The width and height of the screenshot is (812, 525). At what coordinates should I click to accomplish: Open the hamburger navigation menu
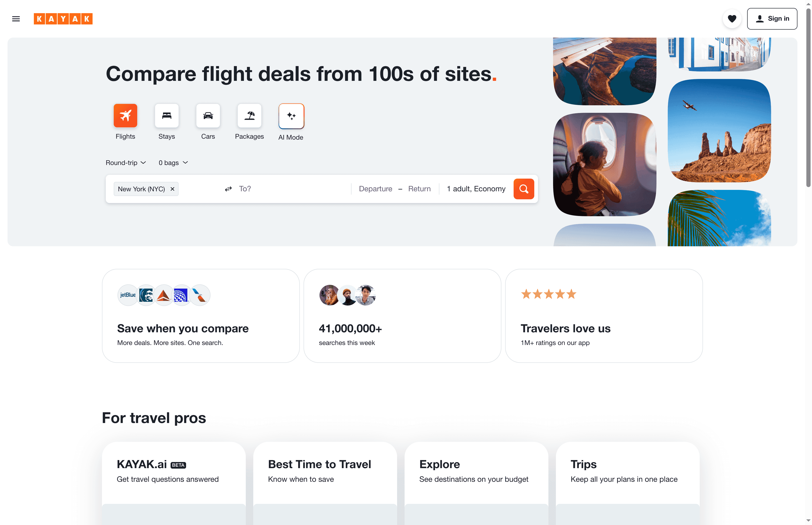click(x=16, y=19)
